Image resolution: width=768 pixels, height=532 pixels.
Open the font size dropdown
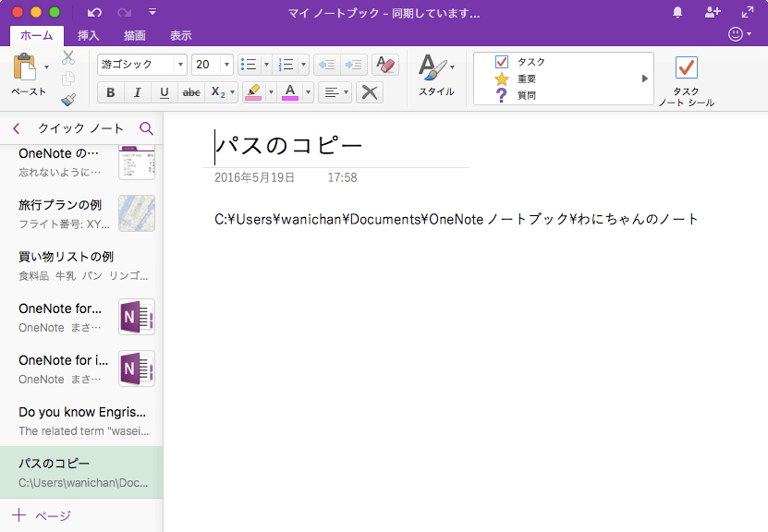(226, 64)
